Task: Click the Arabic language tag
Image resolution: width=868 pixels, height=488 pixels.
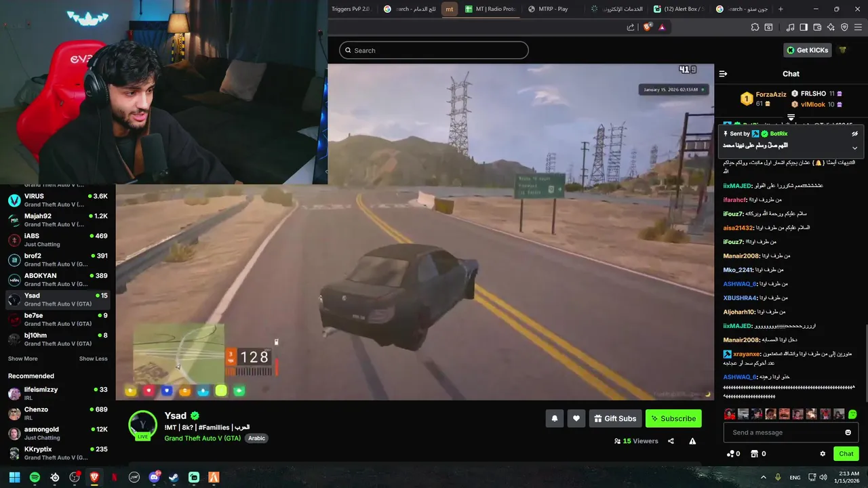Action: [256, 439]
